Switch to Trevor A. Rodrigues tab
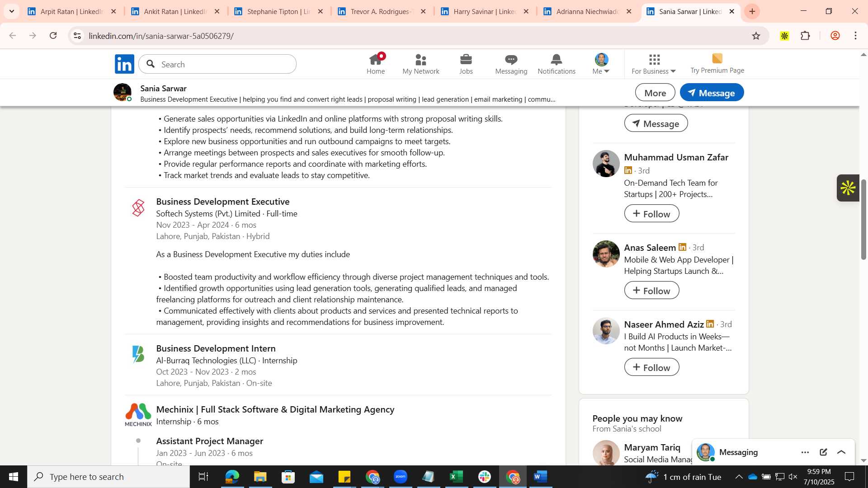The width and height of the screenshot is (868, 488). click(x=381, y=11)
